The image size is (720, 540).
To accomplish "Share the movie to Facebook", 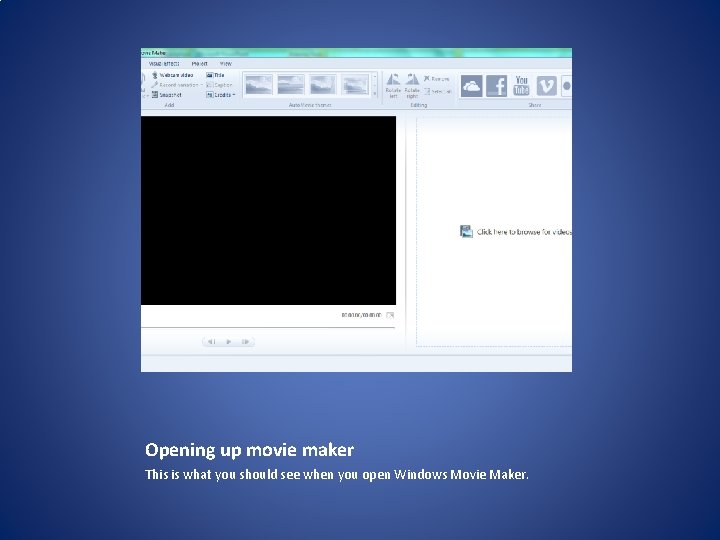I will (496, 86).
